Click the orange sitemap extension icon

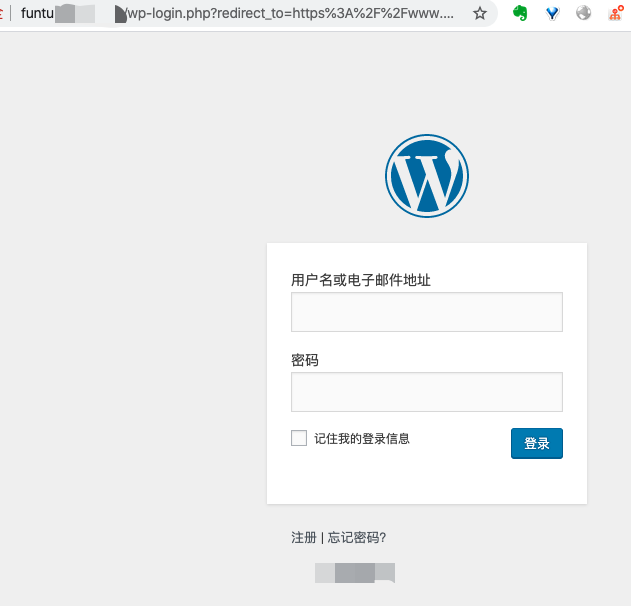pos(616,13)
